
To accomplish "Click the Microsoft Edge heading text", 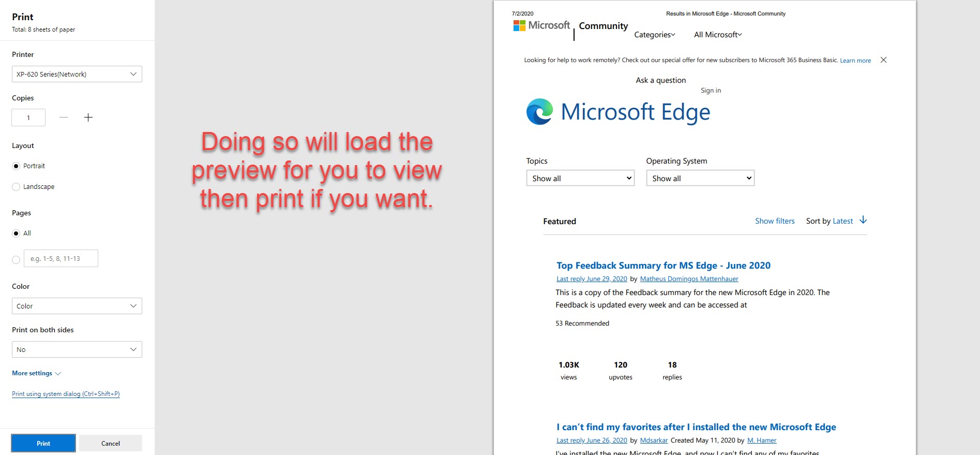I will [636, 112].
